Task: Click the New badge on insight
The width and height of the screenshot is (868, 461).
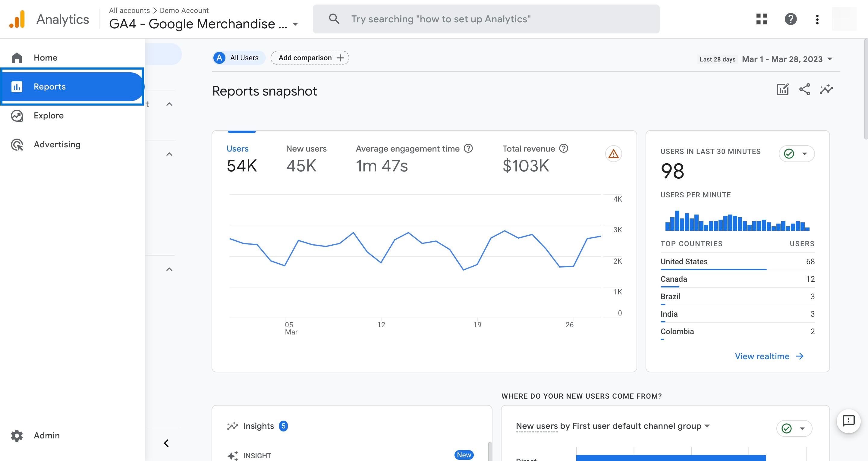Action: tap(464, 455)
